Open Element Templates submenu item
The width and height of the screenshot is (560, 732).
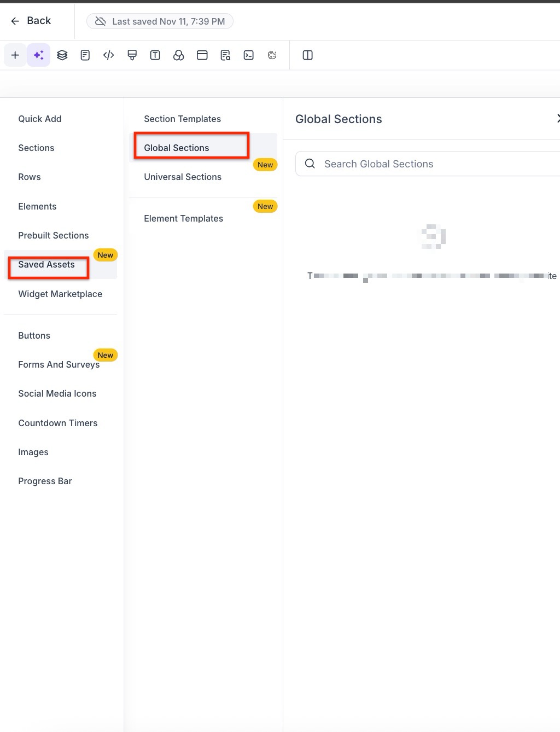point(184,218)
